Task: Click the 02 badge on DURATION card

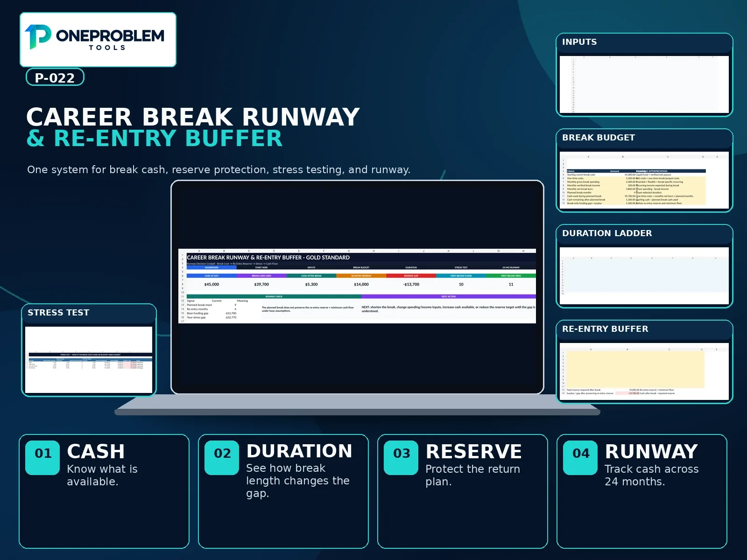Action: coord(222,458)
